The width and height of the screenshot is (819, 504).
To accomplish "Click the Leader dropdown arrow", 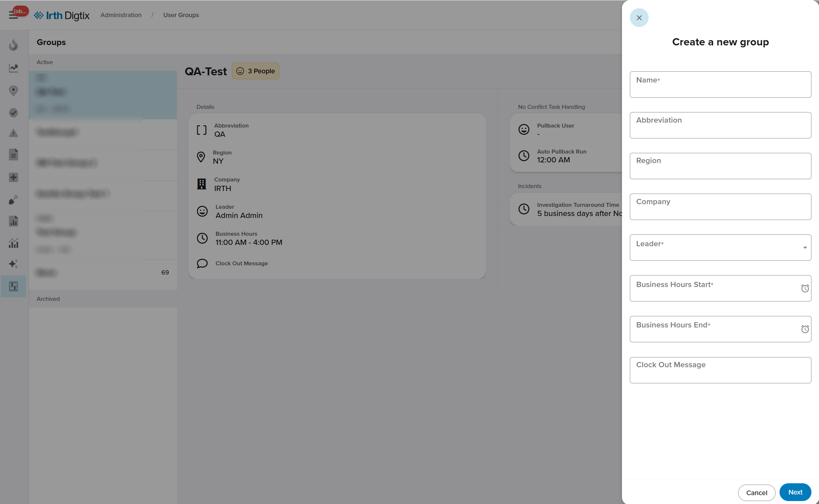I will point(805,248).
